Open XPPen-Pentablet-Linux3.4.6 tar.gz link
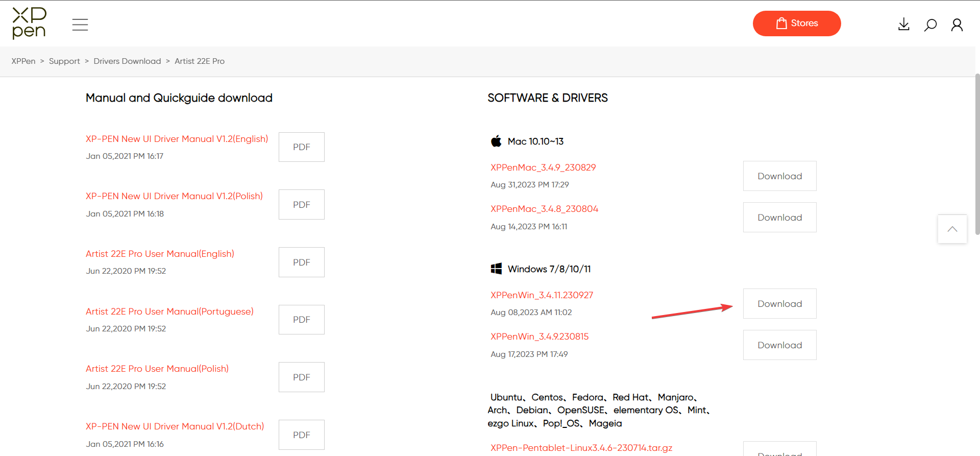980x456 pixels. pos(581,448)
